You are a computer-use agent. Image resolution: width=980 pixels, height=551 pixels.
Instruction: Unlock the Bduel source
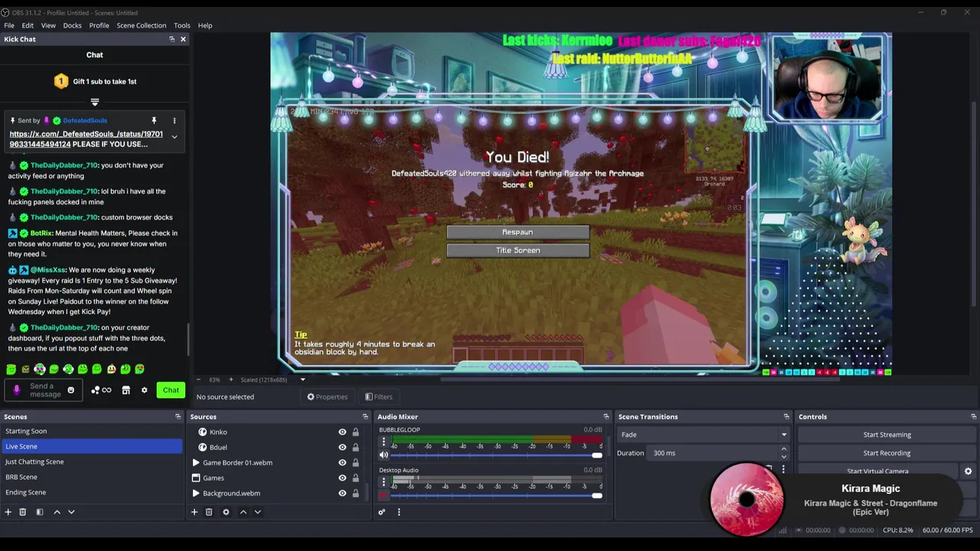coord(355,447)
